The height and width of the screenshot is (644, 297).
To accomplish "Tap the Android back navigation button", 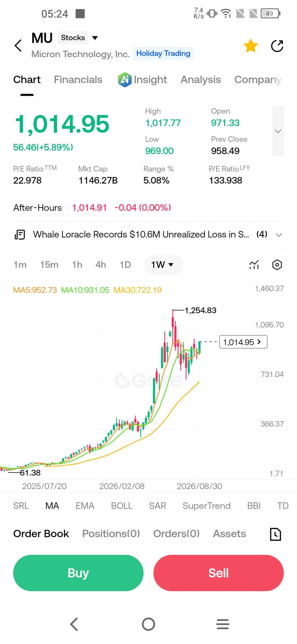I will click(x=74, y=624).
